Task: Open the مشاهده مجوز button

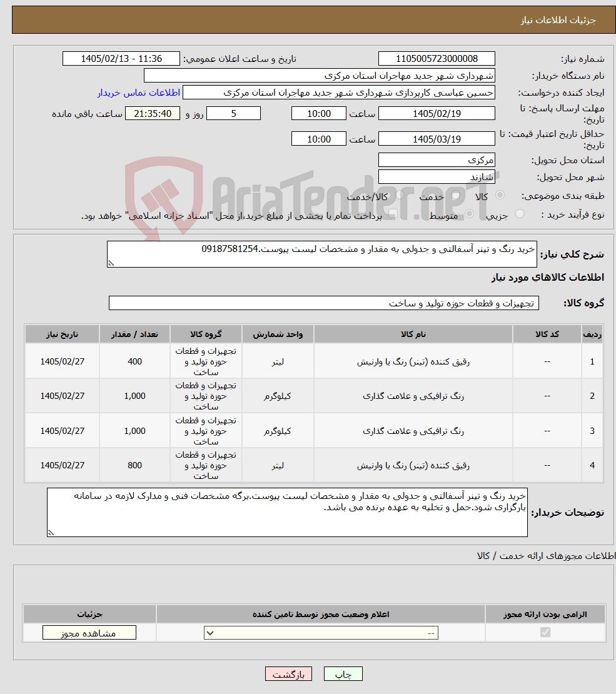Action: pyautogui.click(x=89, y=633)
